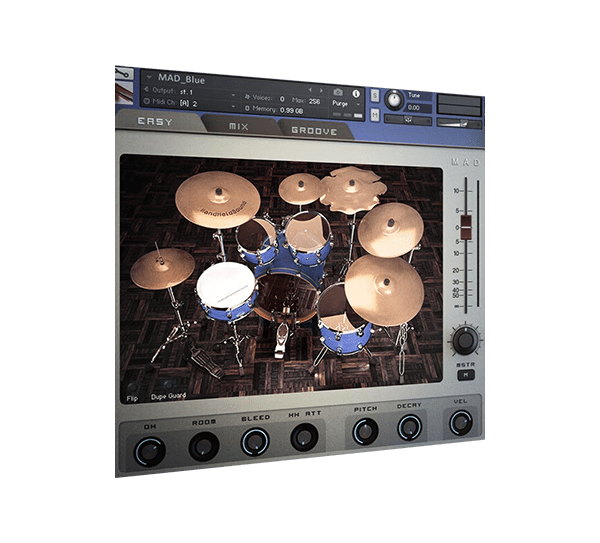Click the DECAY knob
The height and width of the screenshot is (543, 600).
(409, 428)
